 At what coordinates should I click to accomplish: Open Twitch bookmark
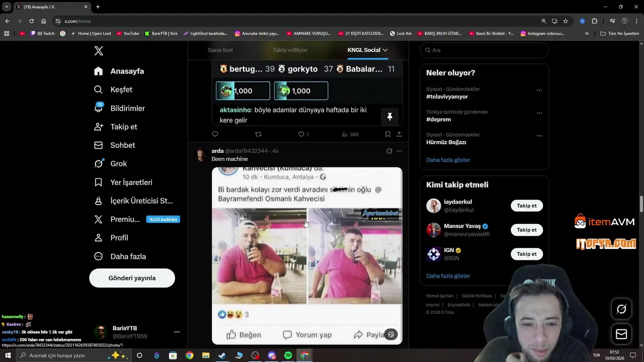[x=43, y=34]
